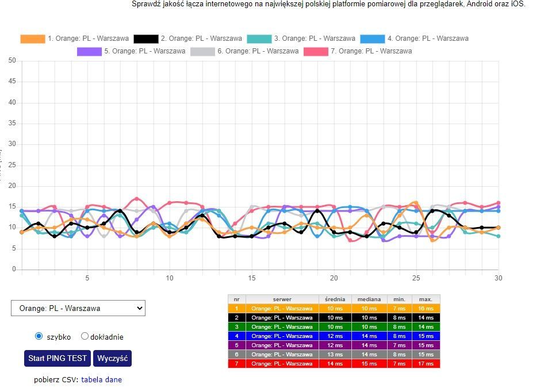Open the Orange: PL - Warszawa server dropdown
The image size is (540, 392).
point(78,308)
